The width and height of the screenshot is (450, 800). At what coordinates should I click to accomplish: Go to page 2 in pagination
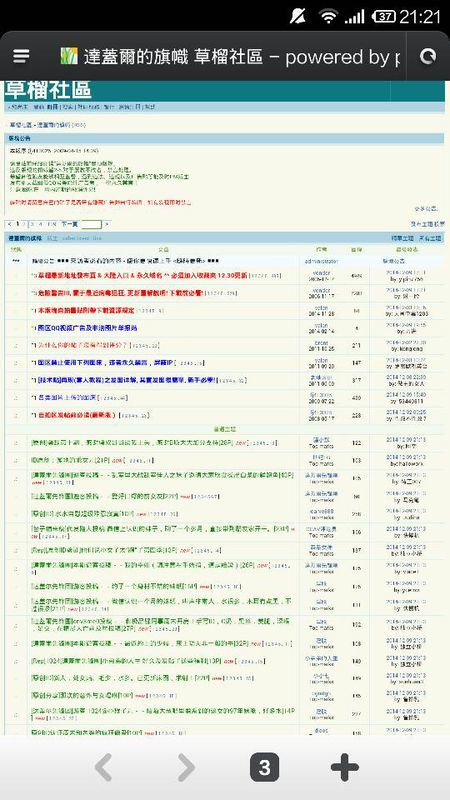(24, 224)
